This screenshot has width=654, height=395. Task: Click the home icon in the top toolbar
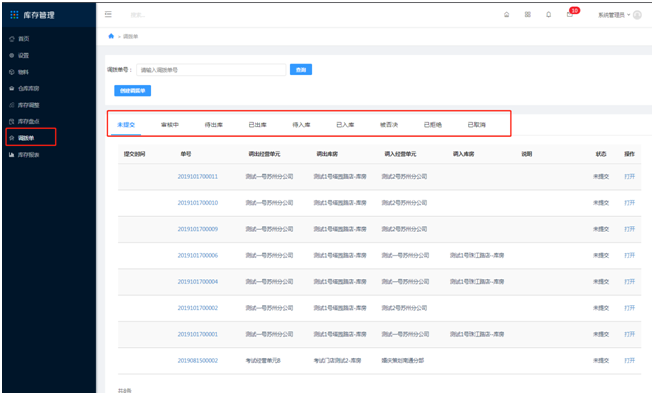point(506,15)
